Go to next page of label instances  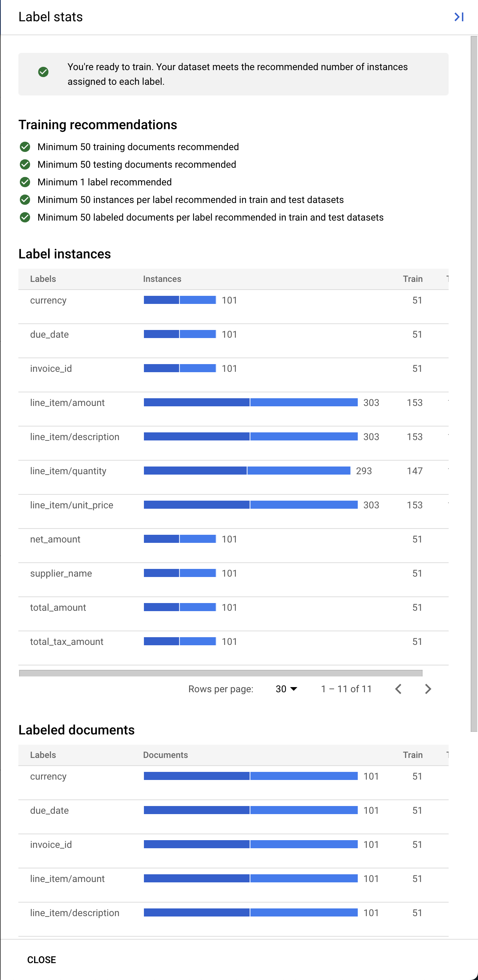coord(428,689)
